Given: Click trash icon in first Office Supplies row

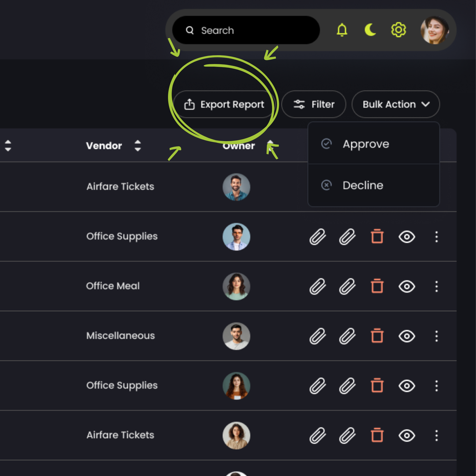Looking at the screenshot, I should pos(377,237).
